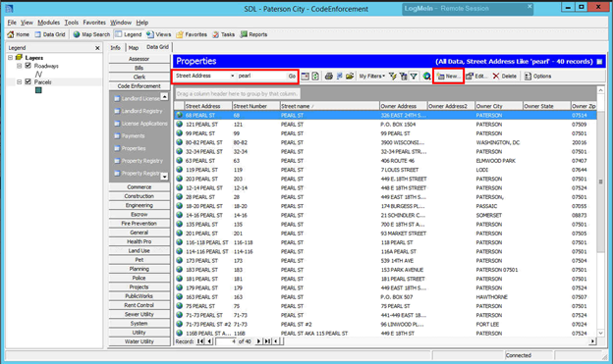
Task: Open the Tasks toolbar item
Action: click(223, 34)
